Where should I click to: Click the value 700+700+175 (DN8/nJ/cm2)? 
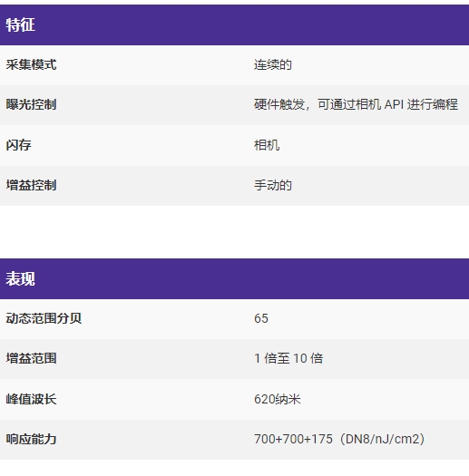click(x=339, y=439)
